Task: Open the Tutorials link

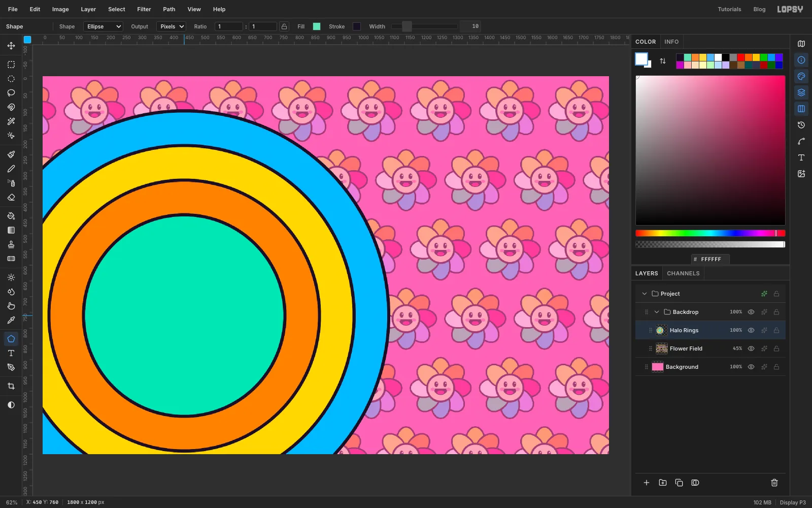Action: point(729,9)
